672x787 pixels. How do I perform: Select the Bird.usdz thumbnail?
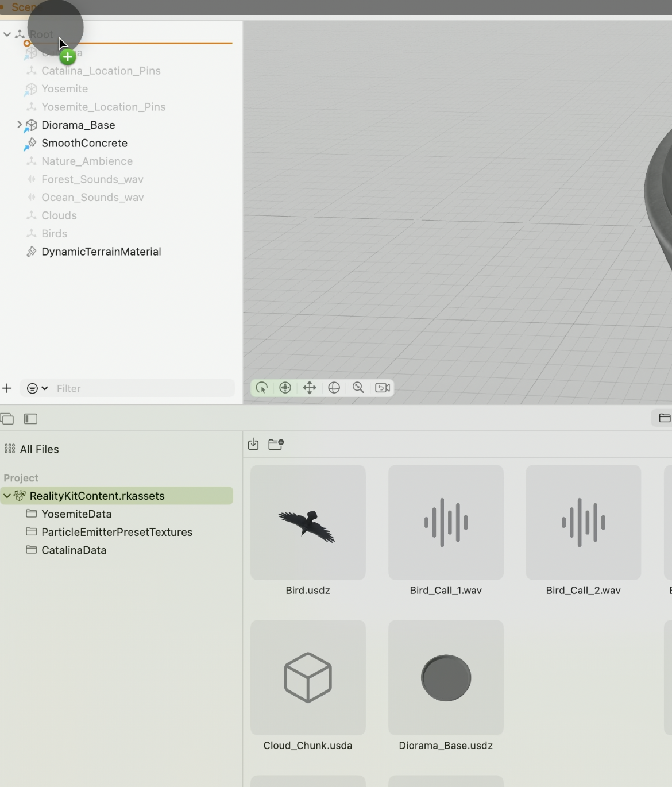308,522
